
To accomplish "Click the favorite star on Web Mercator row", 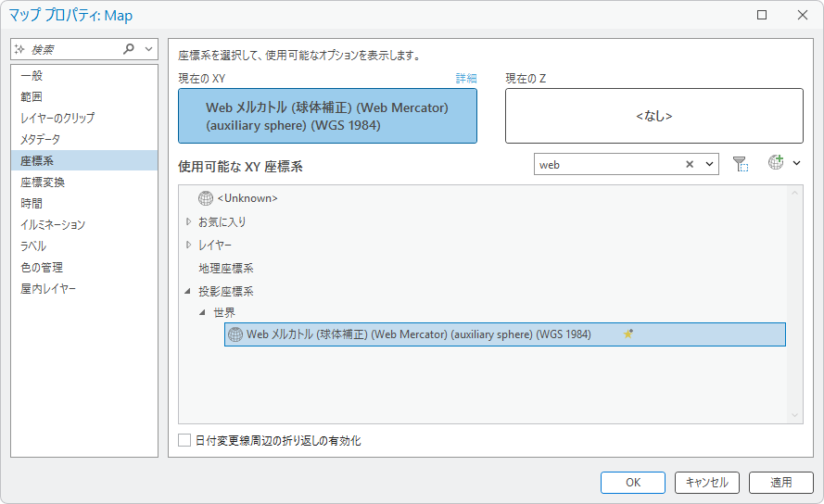I will [x=628, y=334].
